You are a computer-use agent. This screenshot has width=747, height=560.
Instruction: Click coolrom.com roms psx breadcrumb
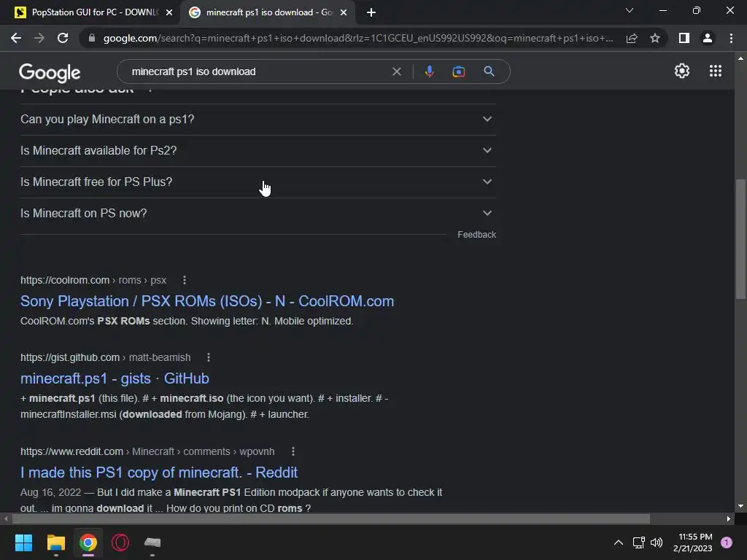(93, 280)
